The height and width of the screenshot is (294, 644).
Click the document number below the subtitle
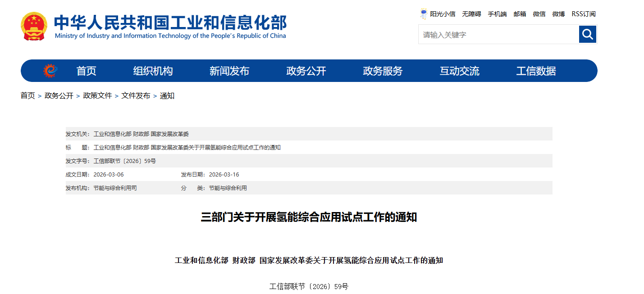click(309, 286)
